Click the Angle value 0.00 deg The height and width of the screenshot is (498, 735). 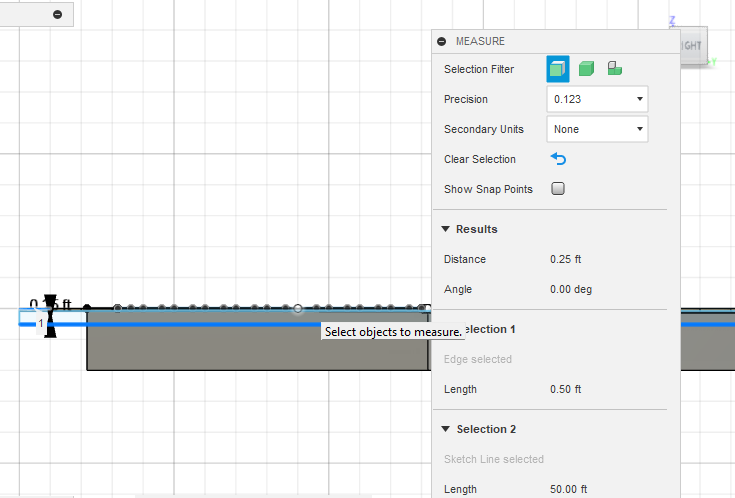(571, 289)
